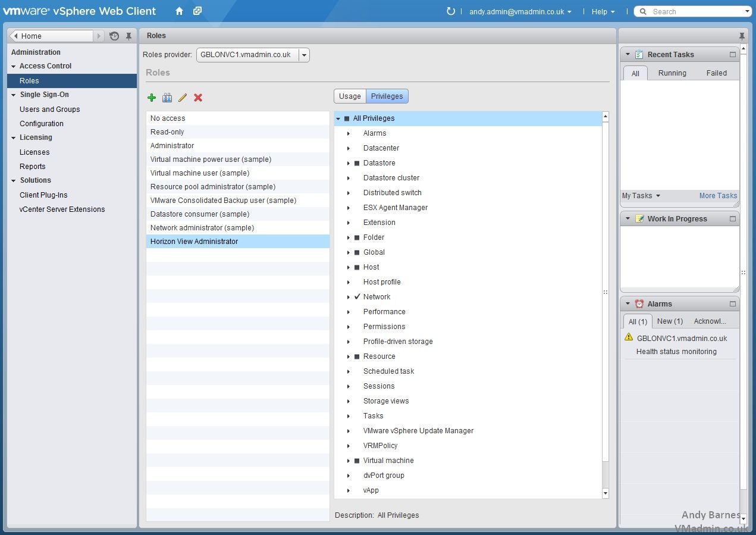Go to vSphere Home via house icon

tap(179, 11)
